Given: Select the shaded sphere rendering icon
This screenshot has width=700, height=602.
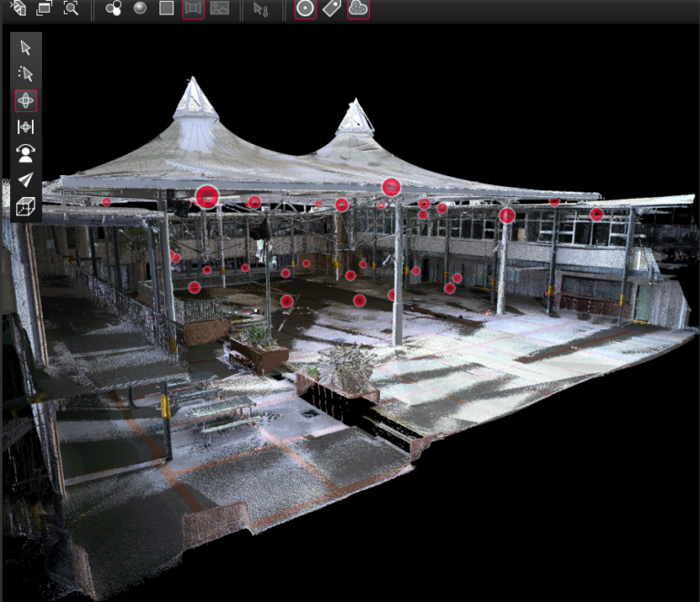Looking at the screenshot, I should pos(140,8).
